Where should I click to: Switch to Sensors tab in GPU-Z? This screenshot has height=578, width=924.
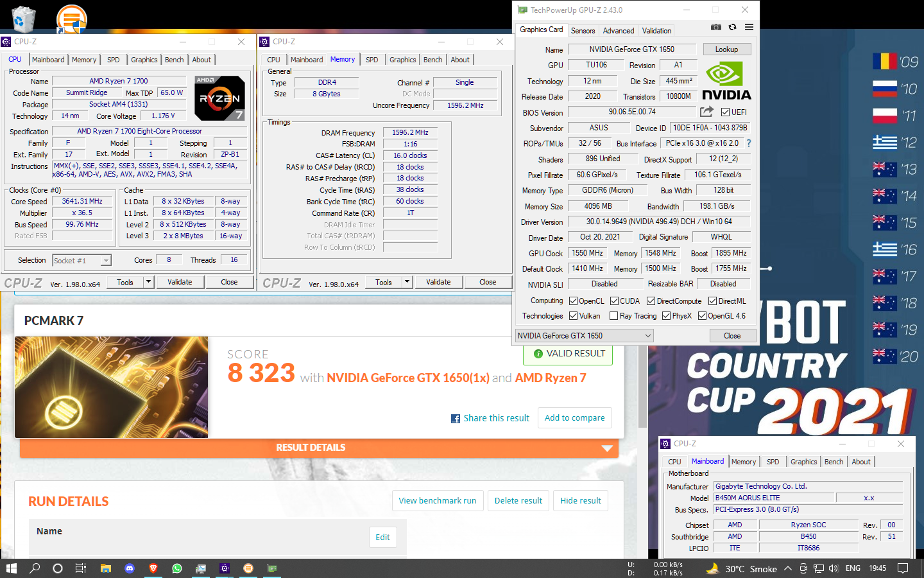pyautogui.click(x=583, y=30)
